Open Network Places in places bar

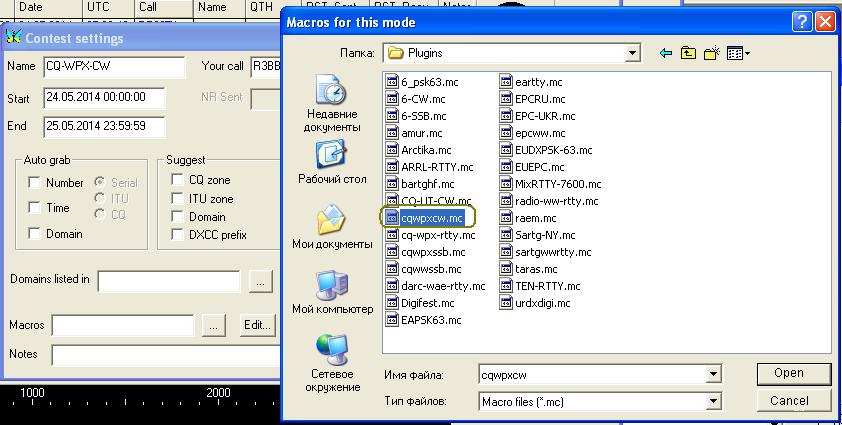pos(331,362)
